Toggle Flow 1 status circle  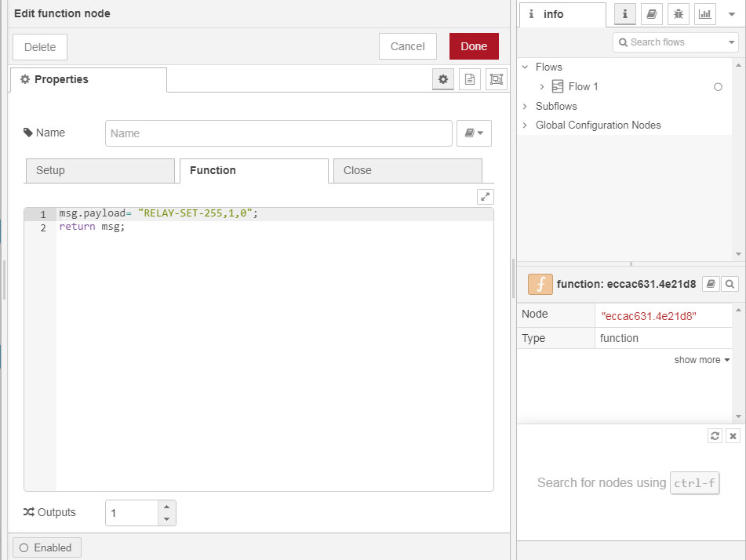(x=718, y=87)
